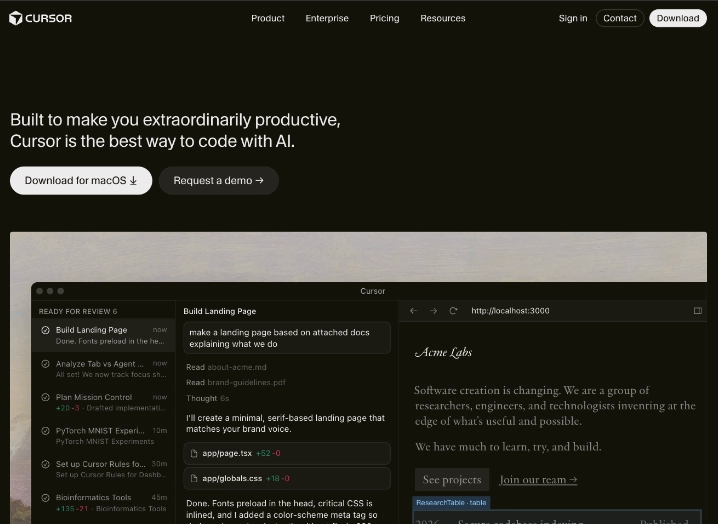Select Build Landing Page task row
718x524 pixels.
coord(103,335)
